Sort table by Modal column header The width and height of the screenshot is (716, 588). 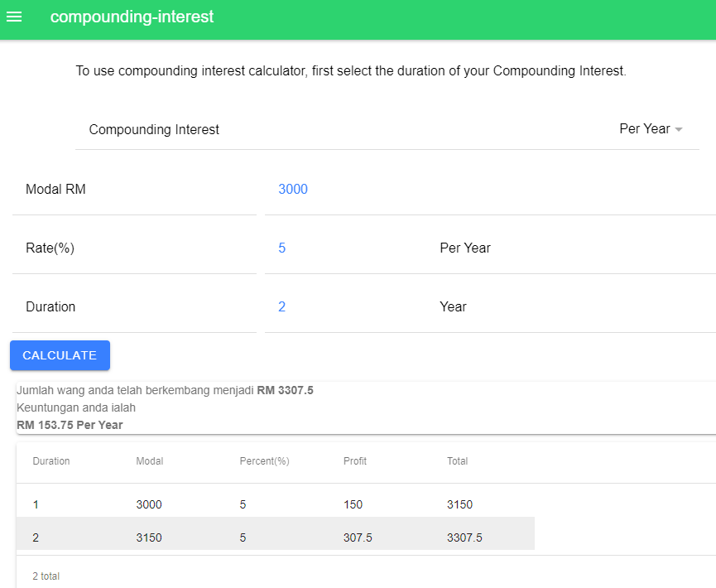click(150, 461)
